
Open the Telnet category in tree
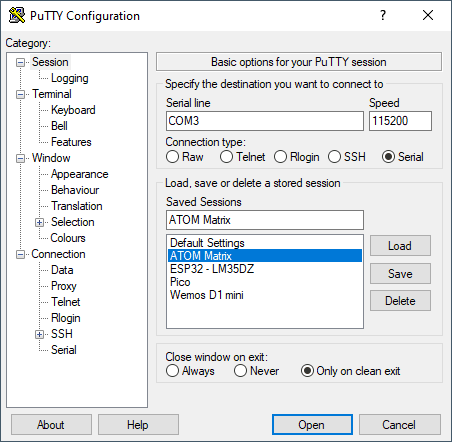point(66,302)
